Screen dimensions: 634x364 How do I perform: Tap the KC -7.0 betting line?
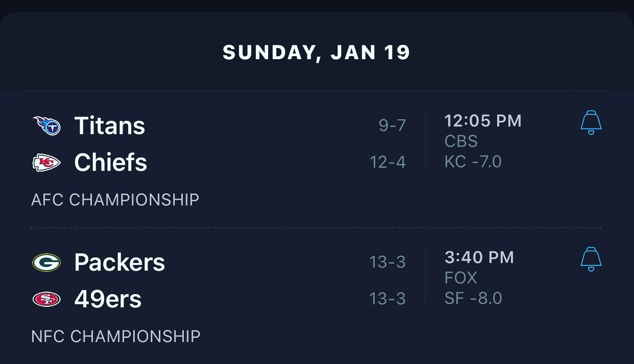tap(473, 162)
